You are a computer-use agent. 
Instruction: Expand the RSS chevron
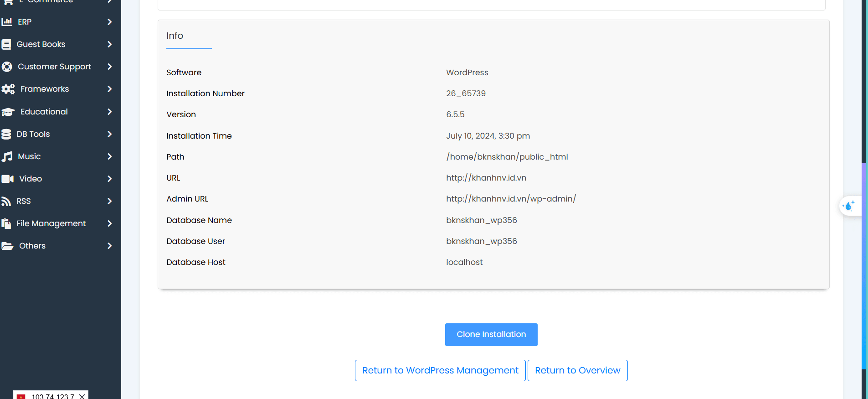point(109,201)
